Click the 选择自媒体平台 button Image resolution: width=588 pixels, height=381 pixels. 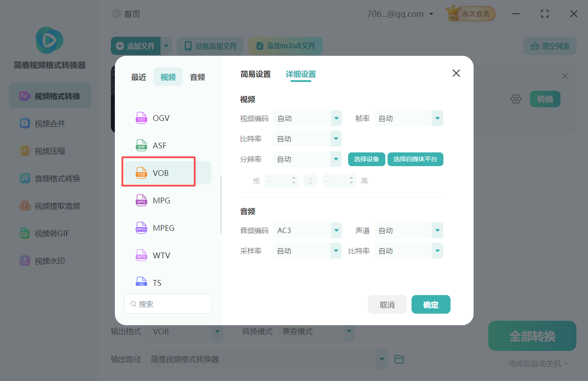(415, 159)
